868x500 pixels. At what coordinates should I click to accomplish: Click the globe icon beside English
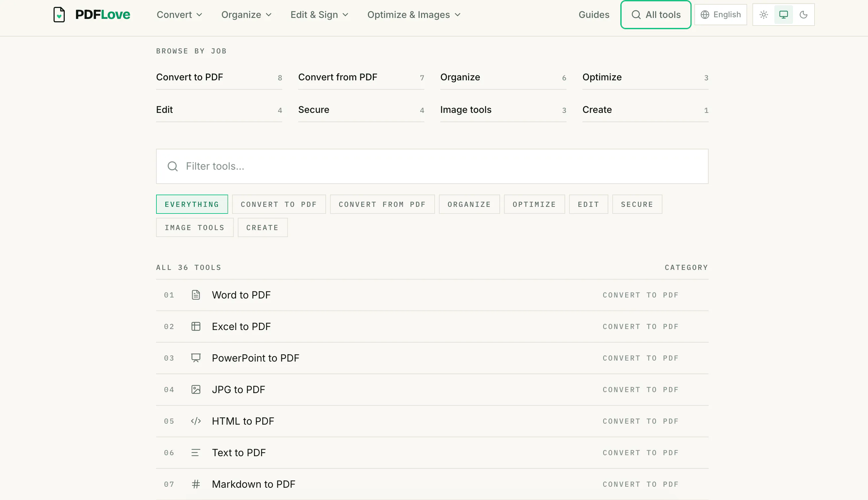tap(705, 15)
